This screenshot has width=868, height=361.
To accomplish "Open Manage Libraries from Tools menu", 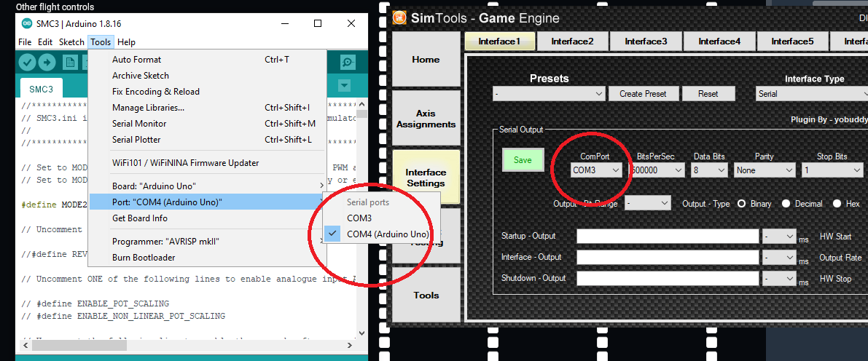I will pyautogui.click(x=208, y=107).
